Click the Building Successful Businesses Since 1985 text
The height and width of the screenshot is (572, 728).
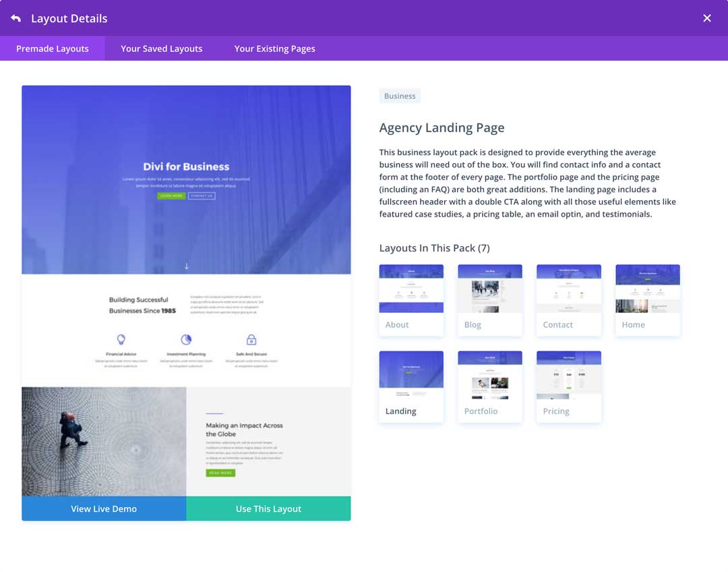142,306
